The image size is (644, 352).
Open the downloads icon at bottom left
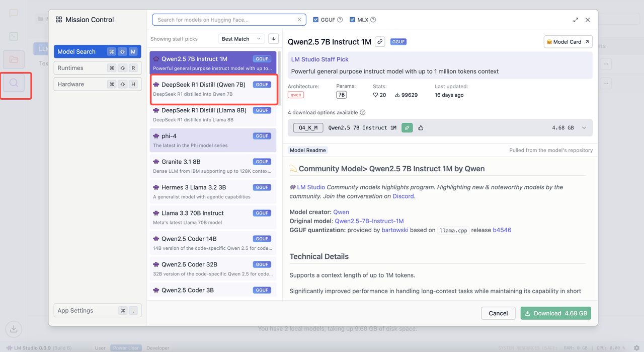[x=14, y=329]
